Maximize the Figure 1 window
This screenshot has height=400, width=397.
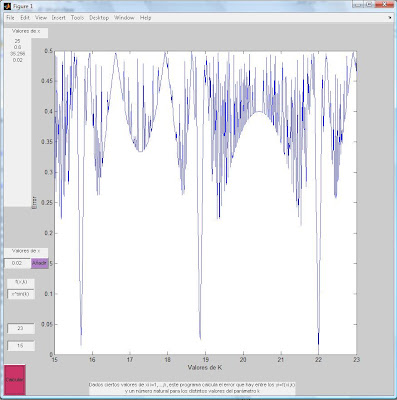click(x=368, y=4)
